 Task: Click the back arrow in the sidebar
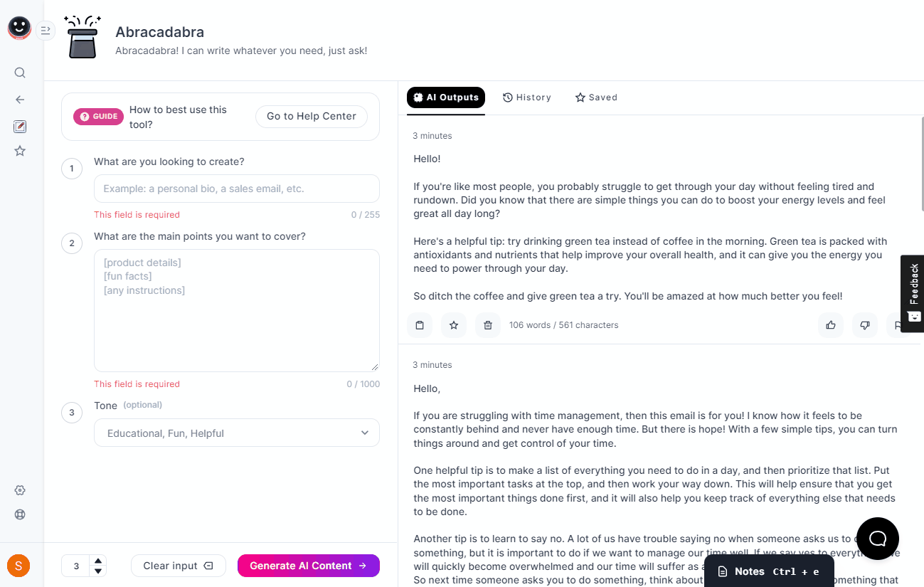point(20,100)
